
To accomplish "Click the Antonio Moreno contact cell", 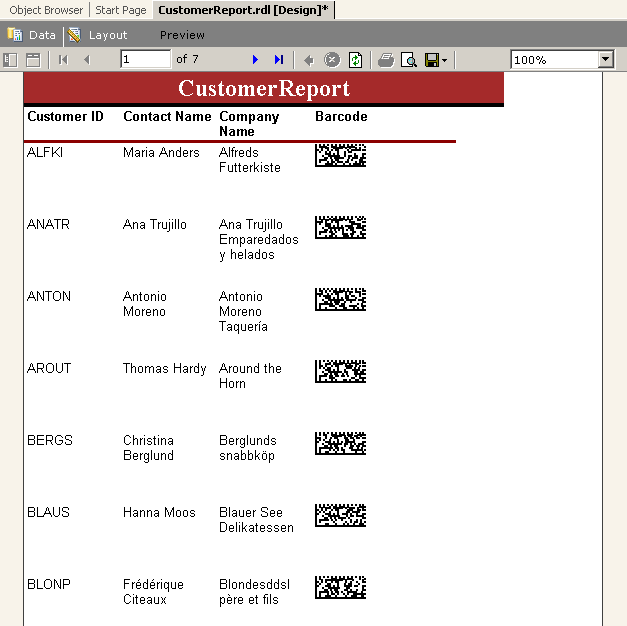I will [x=144, y=304].
